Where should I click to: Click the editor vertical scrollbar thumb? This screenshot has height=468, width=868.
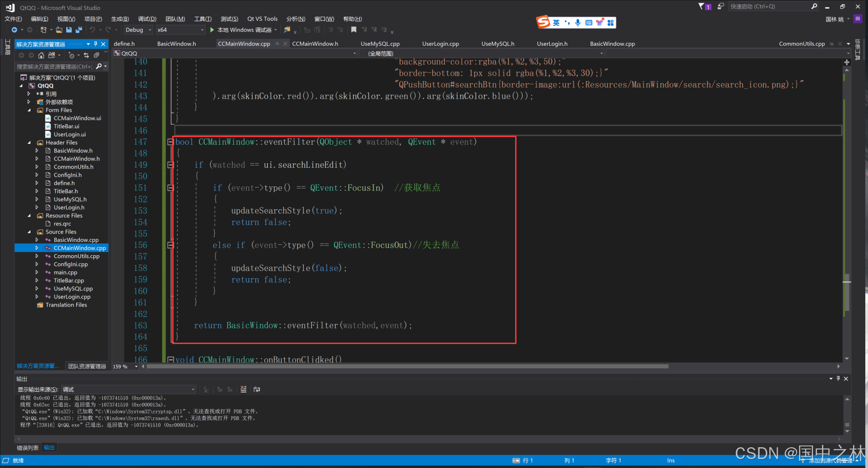tap(847, 292)
